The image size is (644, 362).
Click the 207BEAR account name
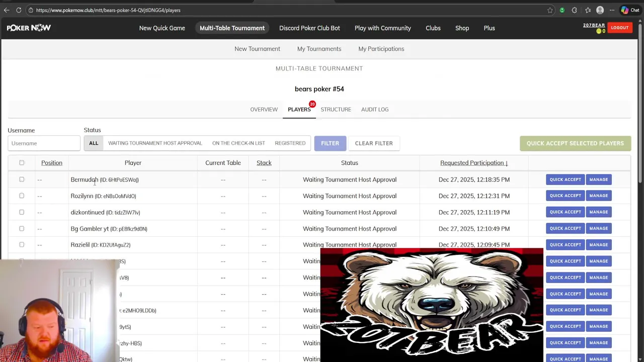[x=594, y=25]
